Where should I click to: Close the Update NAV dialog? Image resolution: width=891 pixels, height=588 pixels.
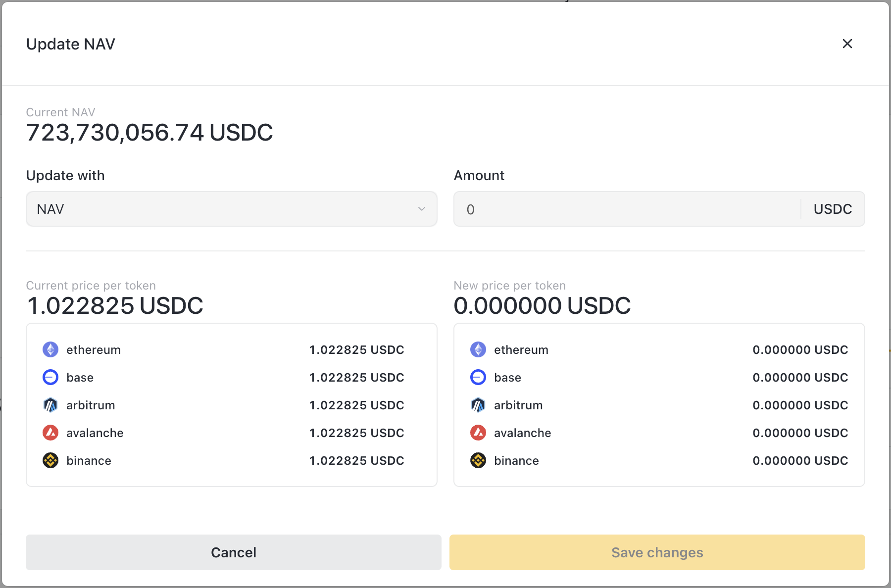847,44
